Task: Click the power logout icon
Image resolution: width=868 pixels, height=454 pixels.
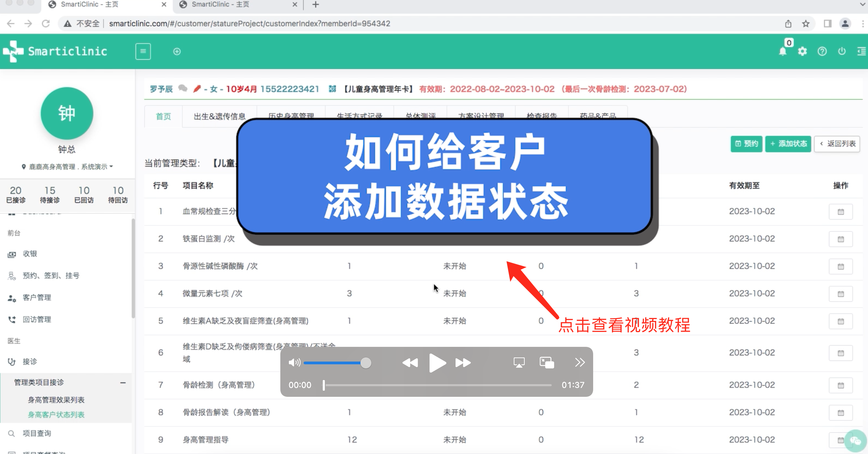Action: tap(842, 51)
